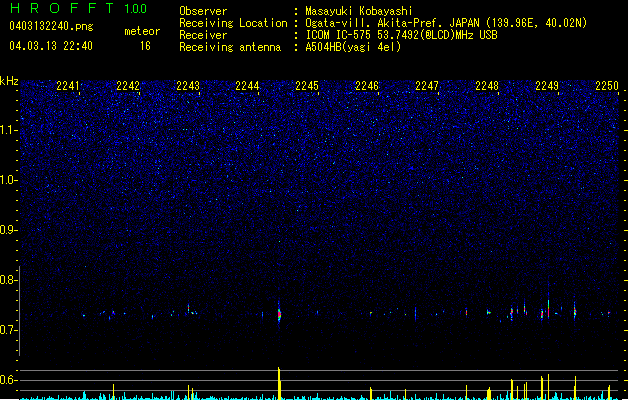Click the 2250 time axis marker
Image resolution: width=629 pixels, height=400 pixels.
(x=607, y=86)
